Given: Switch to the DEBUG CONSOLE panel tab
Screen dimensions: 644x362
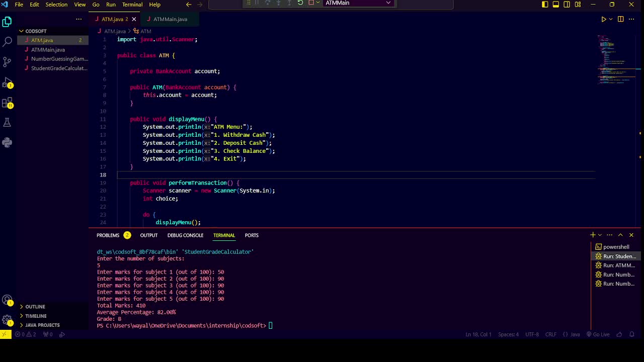Looking at the screenshot, I should click(x=185, y=235).
